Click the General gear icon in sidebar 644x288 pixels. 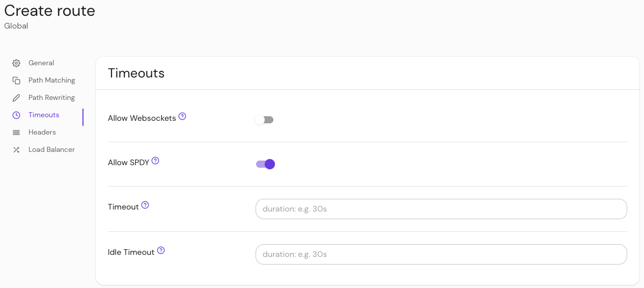(16, 63)
